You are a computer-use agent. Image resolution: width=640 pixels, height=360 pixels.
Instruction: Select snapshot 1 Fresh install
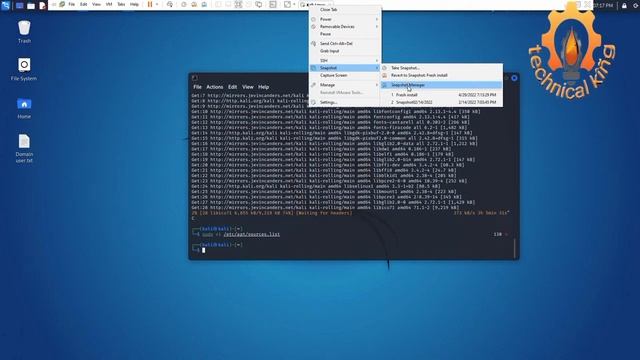pyautogui.click(x=442, y=95)
